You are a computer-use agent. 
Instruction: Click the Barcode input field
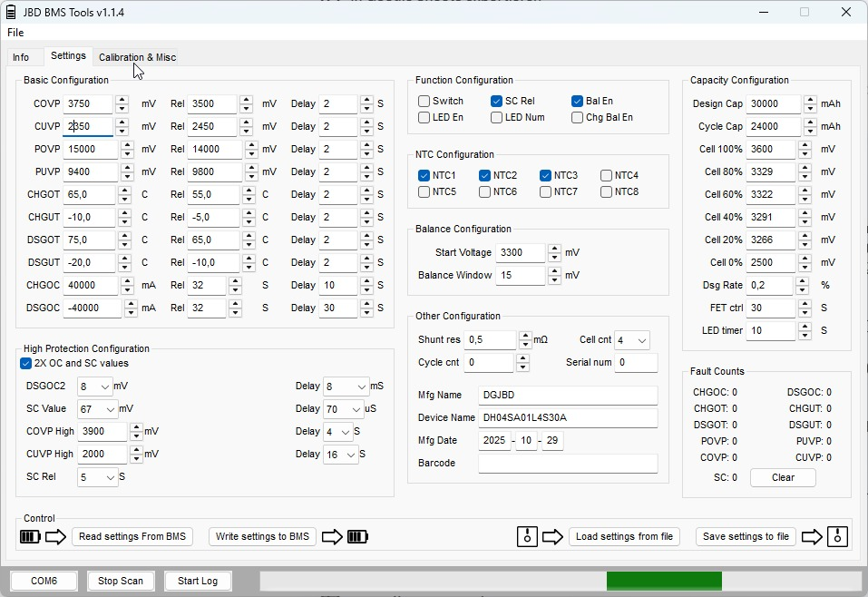[568, 464]
